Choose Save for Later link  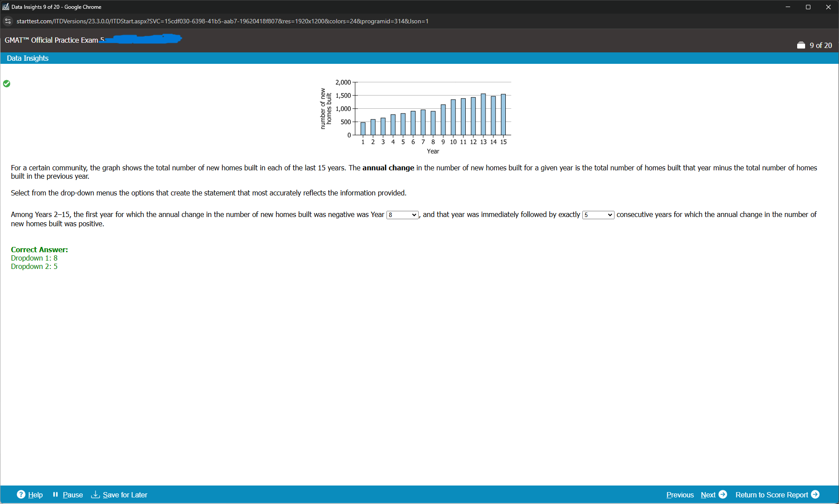[125, 495]
